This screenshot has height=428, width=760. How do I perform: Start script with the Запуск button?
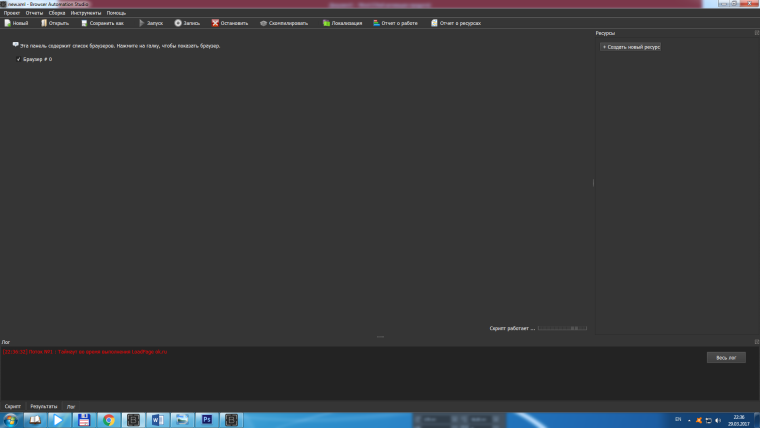pos(150,22)
